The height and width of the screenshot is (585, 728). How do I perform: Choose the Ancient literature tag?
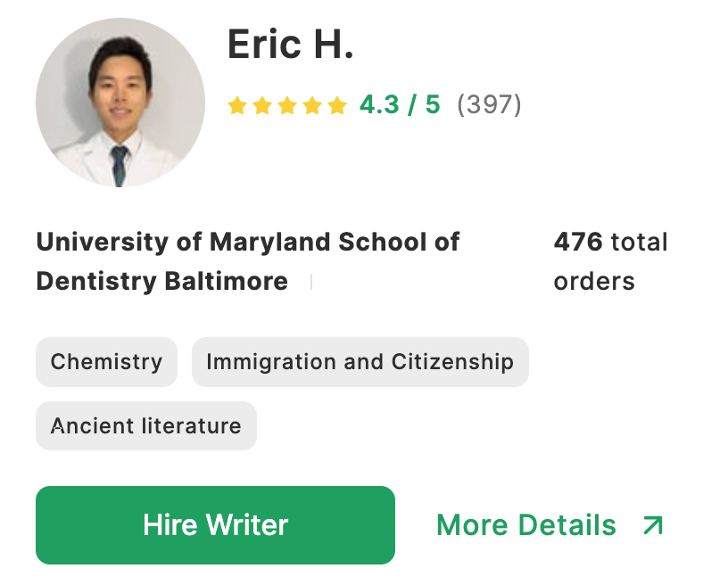pos(145,425)
